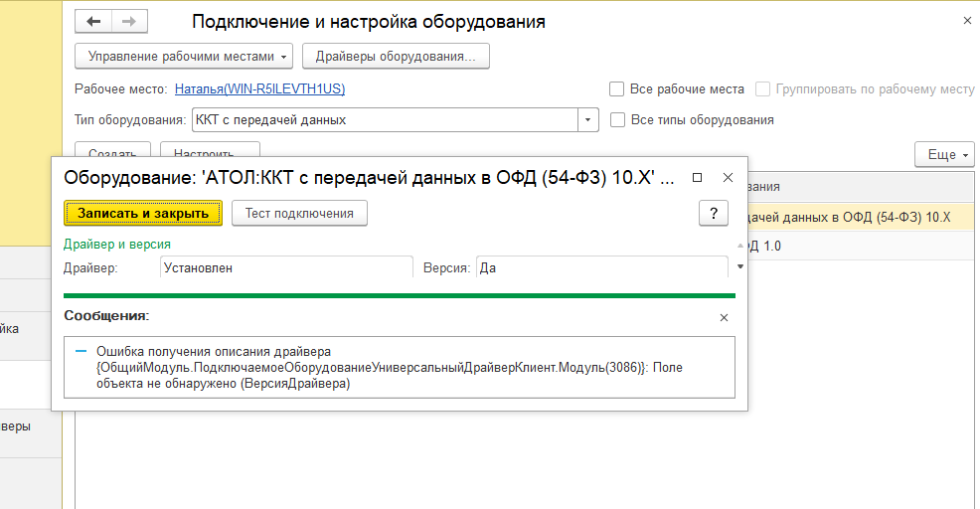
Task: Toggle the 'Все типы оборудования' checkbox
Action: pos(617,120)
